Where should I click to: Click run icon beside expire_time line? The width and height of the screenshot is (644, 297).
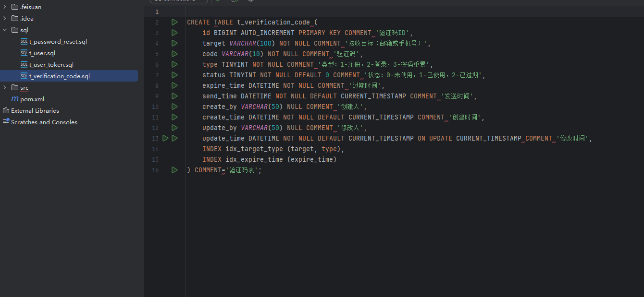(x=174, y=85)
